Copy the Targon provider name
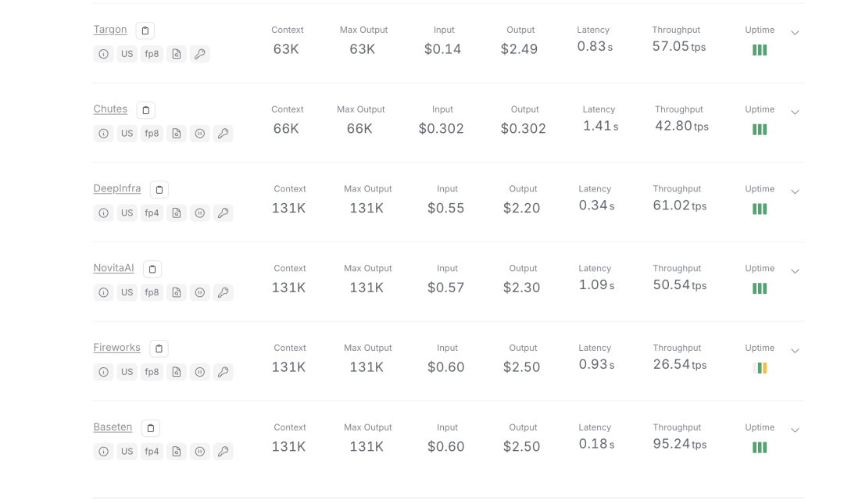Screen dimensions: 844x504 [x=145, y=30]
